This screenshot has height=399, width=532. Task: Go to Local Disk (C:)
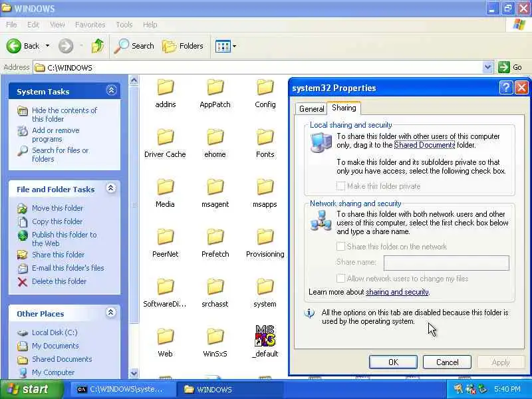[55, 332]
